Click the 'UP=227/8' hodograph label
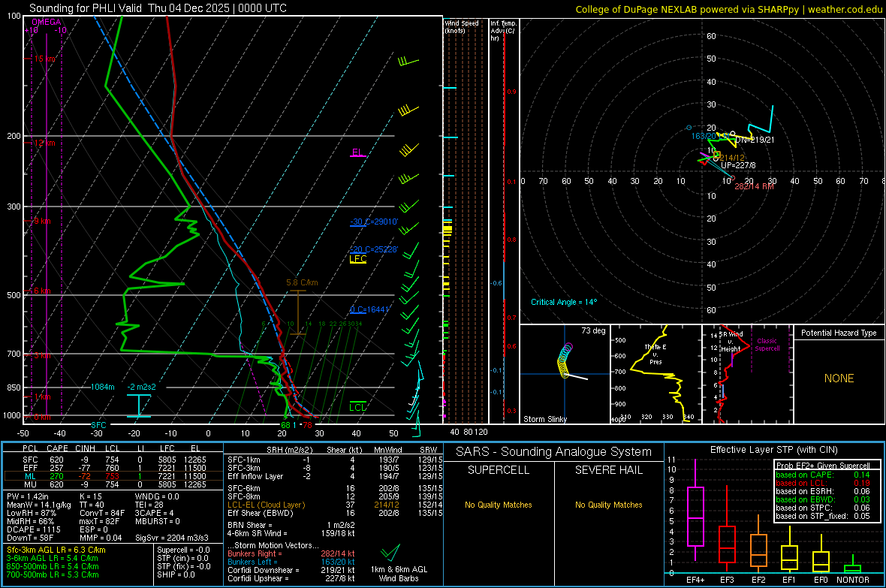This screenshot has height=588, width=886. (738, 165)
